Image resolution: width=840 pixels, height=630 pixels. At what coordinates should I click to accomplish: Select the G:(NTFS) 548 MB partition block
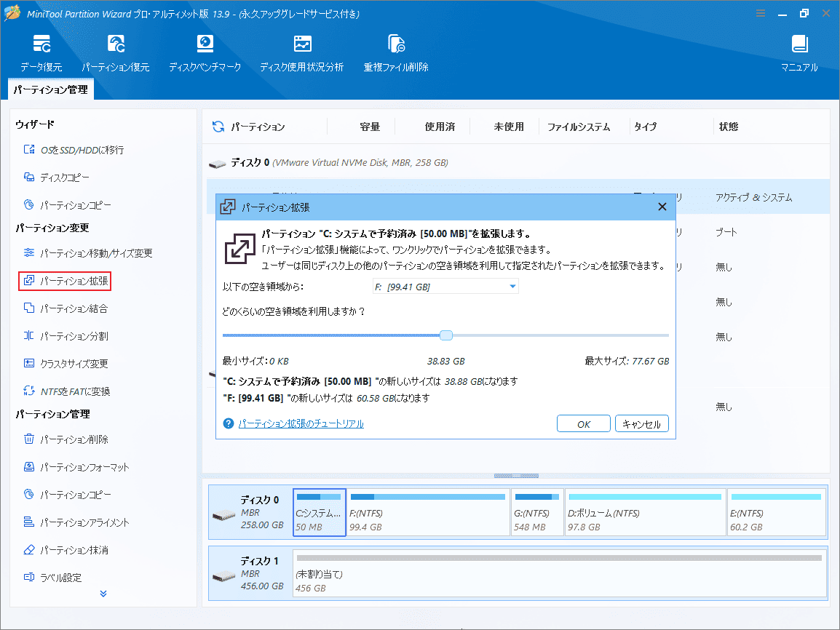pos(536,512)
